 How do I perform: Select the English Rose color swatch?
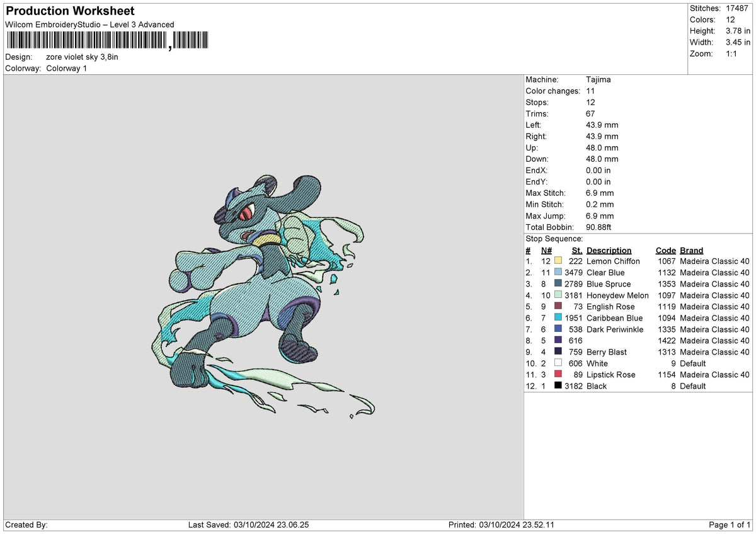(558, 306)
